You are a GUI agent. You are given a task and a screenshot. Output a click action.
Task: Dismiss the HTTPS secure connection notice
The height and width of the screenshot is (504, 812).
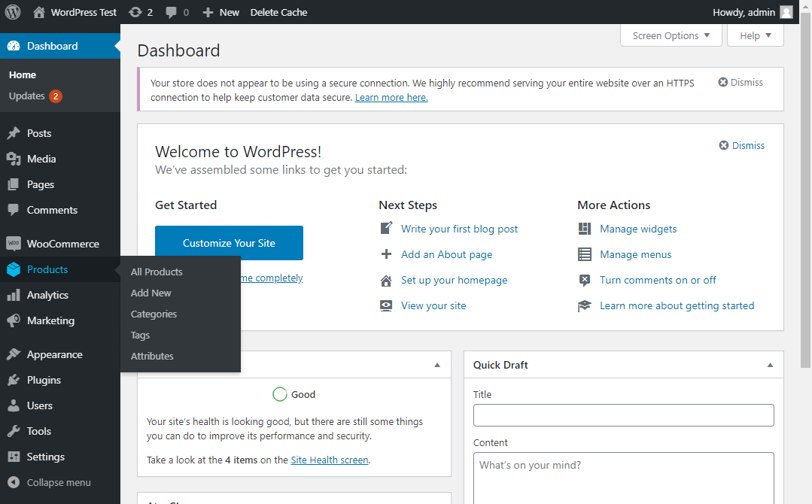tap(740, 82)
